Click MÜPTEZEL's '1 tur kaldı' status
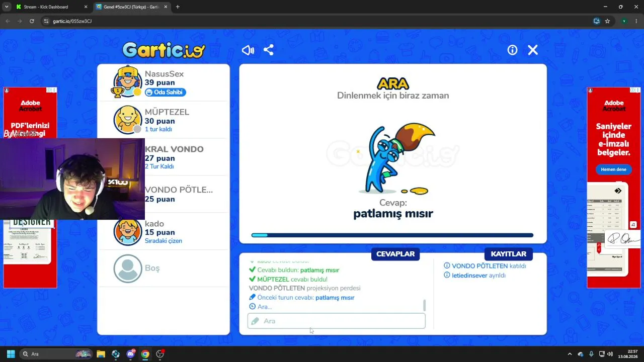 click(x=158, y=129)
